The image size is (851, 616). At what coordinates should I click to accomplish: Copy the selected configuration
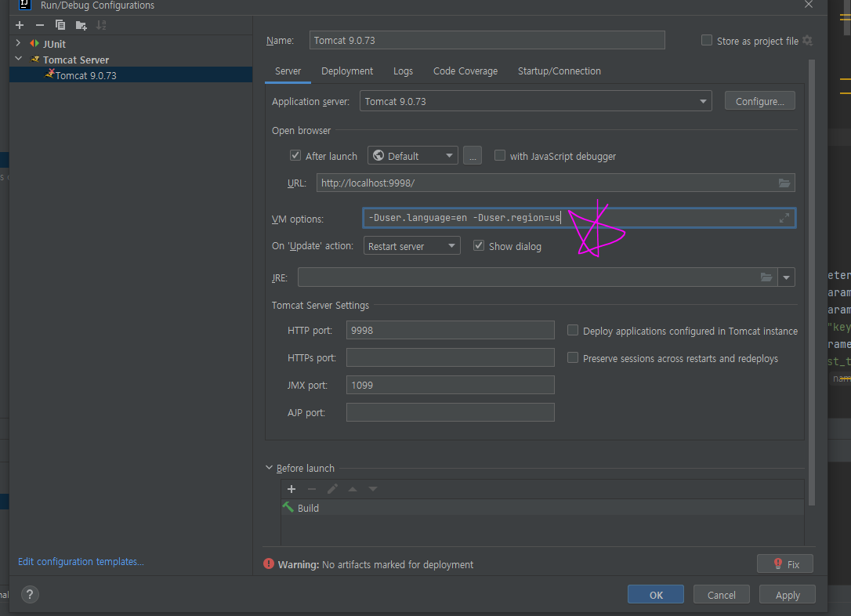point(60,25)
